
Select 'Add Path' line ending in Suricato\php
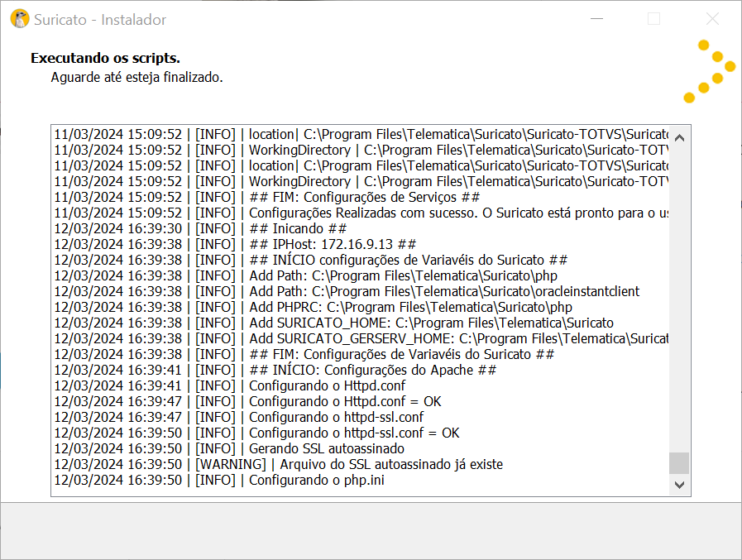point(306,275)
